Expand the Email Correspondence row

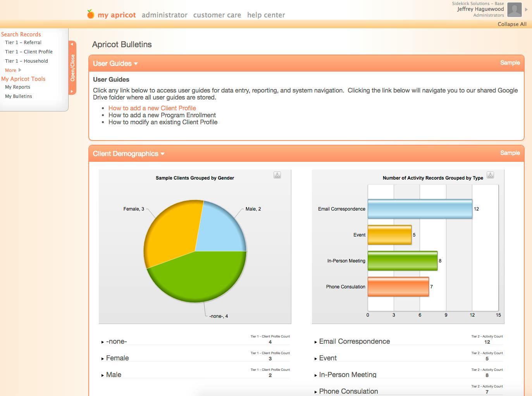pos(316,342)
